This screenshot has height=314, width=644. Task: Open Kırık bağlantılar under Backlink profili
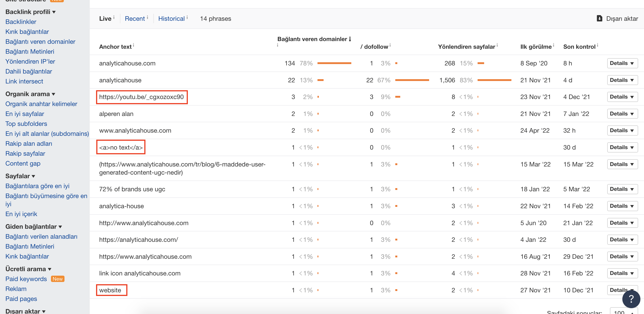27,32
